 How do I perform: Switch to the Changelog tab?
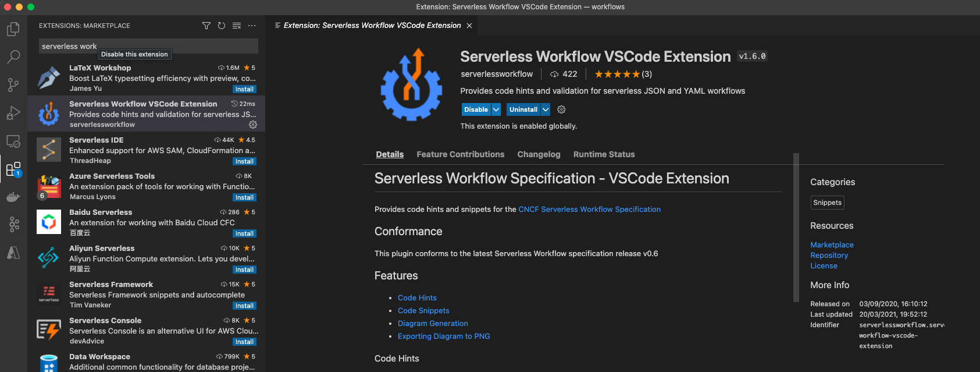point(539,154)
